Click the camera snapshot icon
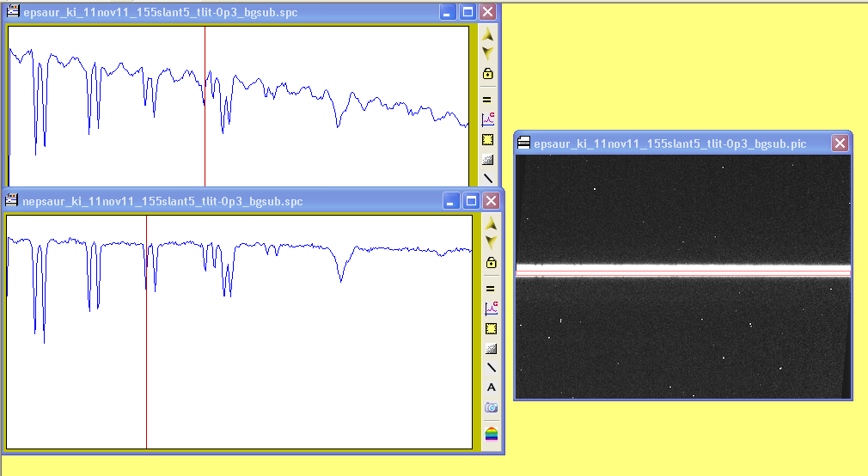This screenshot has height=476, width=868. [491, 407]
